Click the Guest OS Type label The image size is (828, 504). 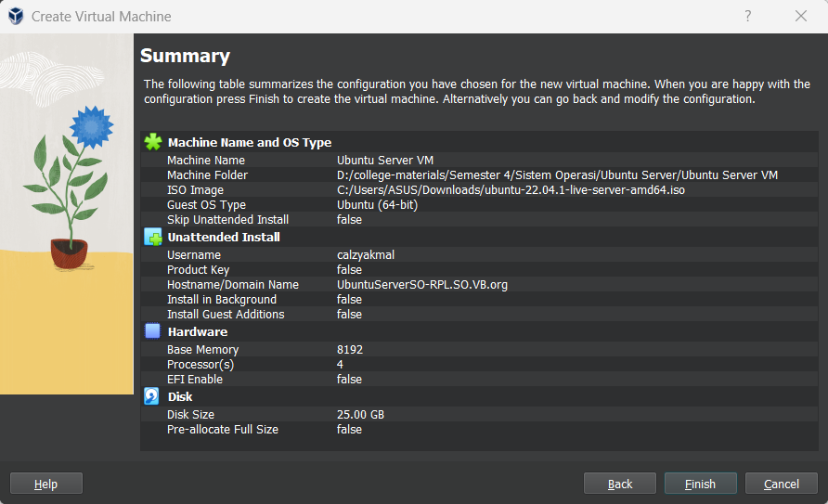click(206, 205)
